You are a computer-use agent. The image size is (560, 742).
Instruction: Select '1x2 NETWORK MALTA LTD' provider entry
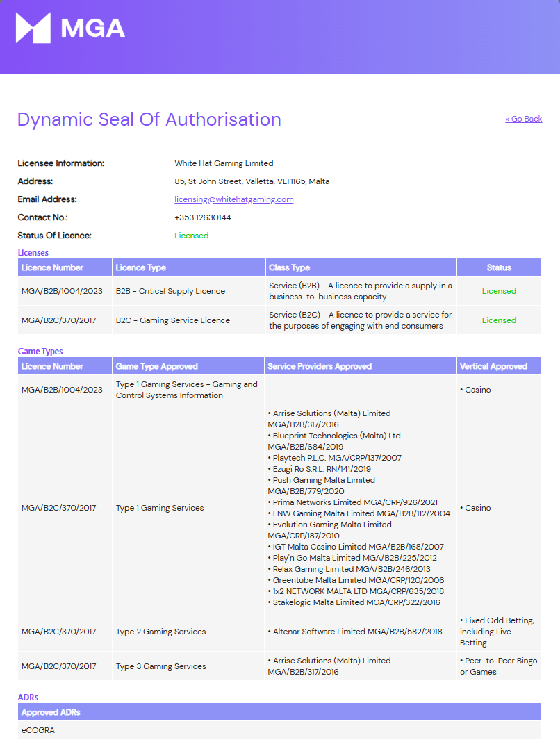pos(356,591)
